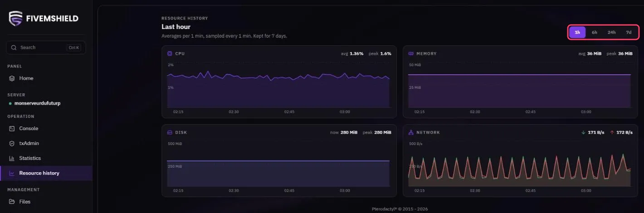Click the green download arrow in Network
The image size is (644, 213).
pos(583,132)
